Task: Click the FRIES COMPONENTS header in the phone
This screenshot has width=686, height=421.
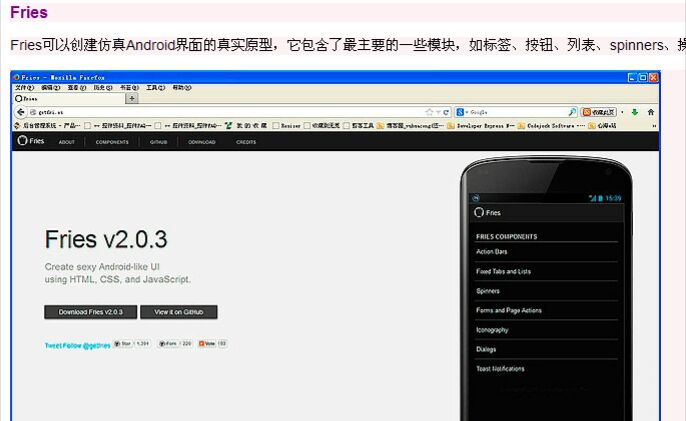Action: (507, 237)
